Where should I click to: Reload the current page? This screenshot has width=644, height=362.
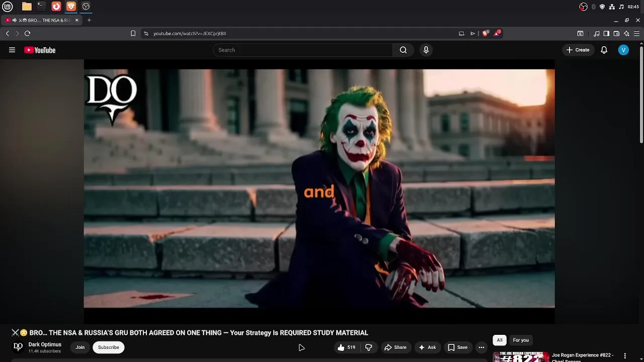click(x=27, y=33)
